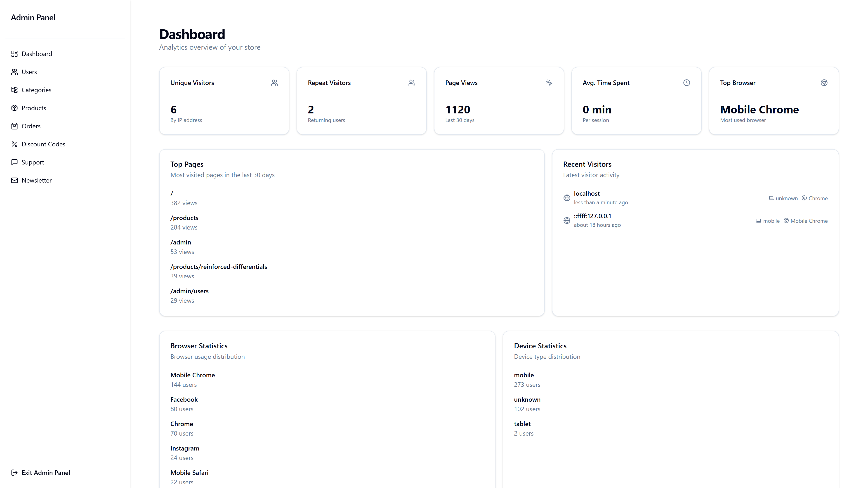868x488 pixels.
Task: Click the '/admin/users' page entry
Action: [189, 291]
